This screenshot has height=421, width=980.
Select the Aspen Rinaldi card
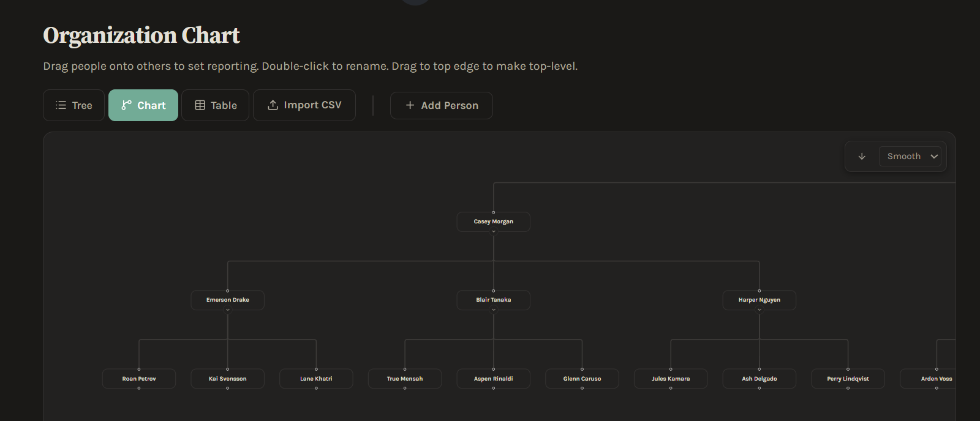tap(494, 379)
